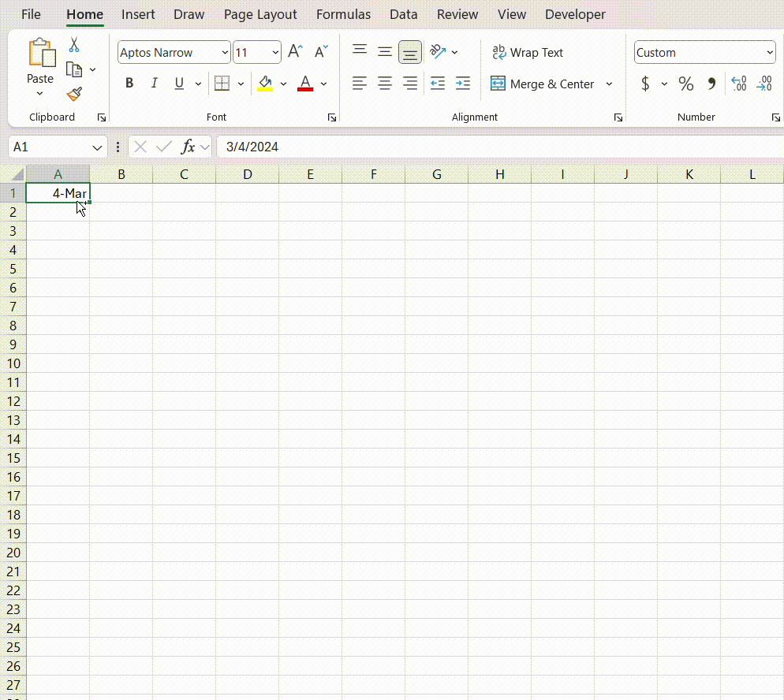Click the red Font Color swatch
Viewport: 784px width, 700px height.
304,83
